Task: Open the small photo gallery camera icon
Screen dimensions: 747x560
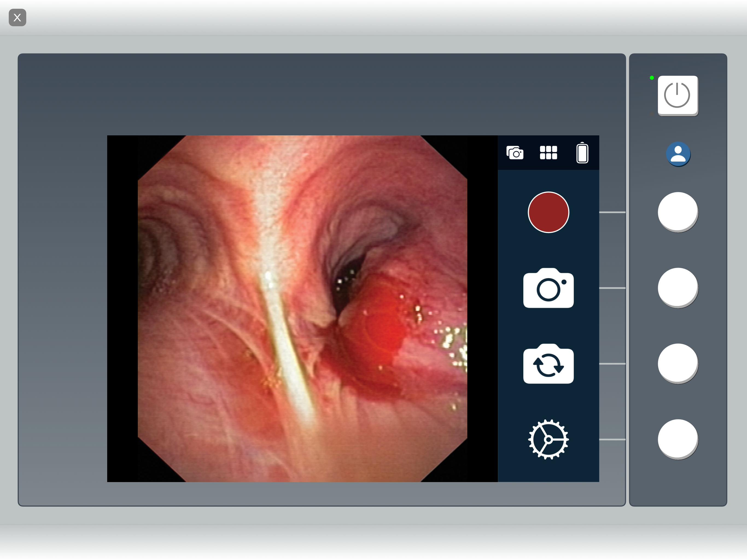Action: [515, 153]
